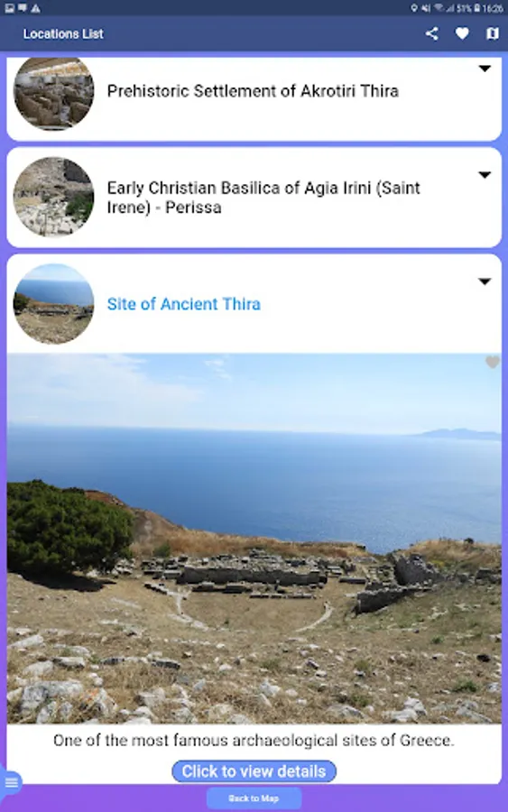Open Akrotiri Thira round thumbnail
508x812 pixels.
tap(54, 92)
